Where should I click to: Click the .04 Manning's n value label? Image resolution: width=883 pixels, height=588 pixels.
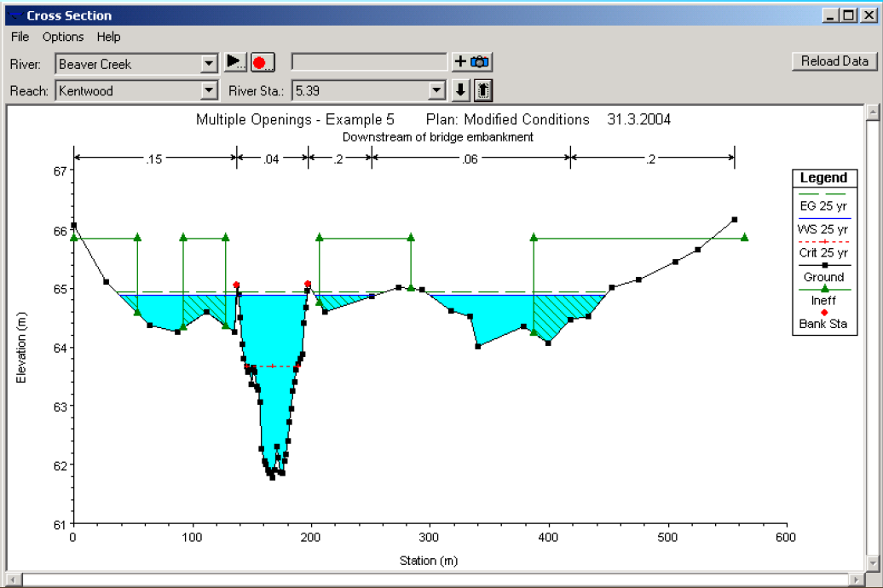[271, 159]
